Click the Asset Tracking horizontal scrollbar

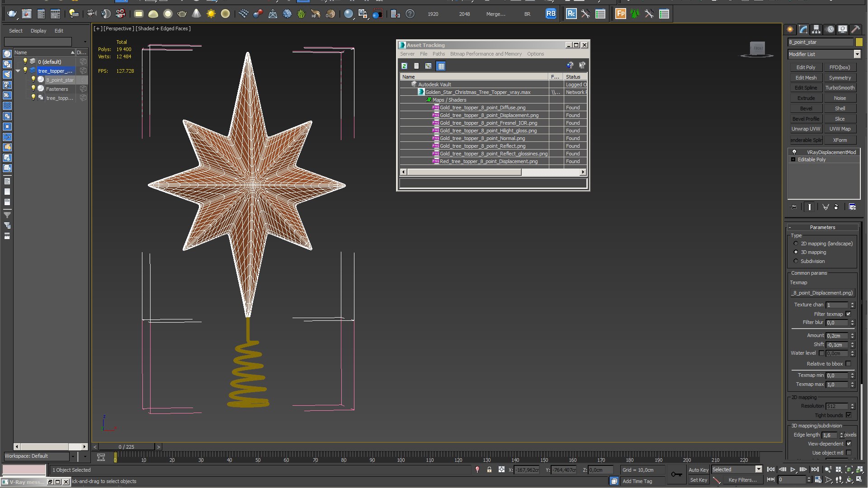click(492, 172)
